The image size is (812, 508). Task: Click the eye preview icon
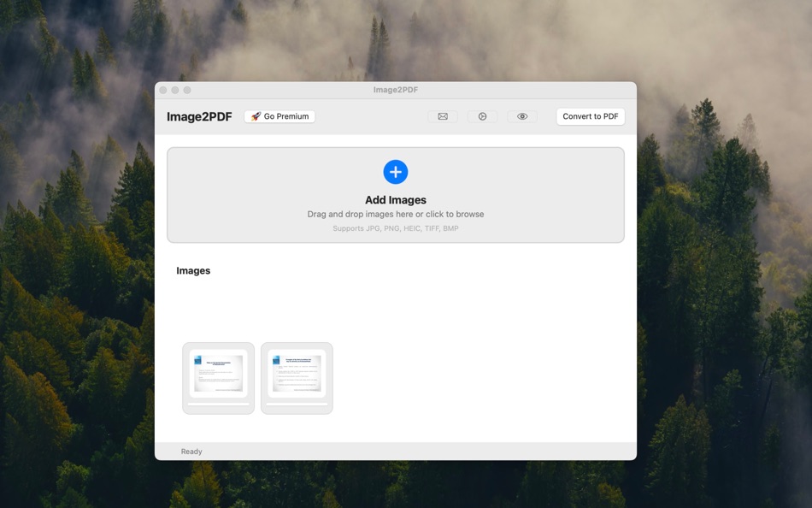[x=522, y=116]
